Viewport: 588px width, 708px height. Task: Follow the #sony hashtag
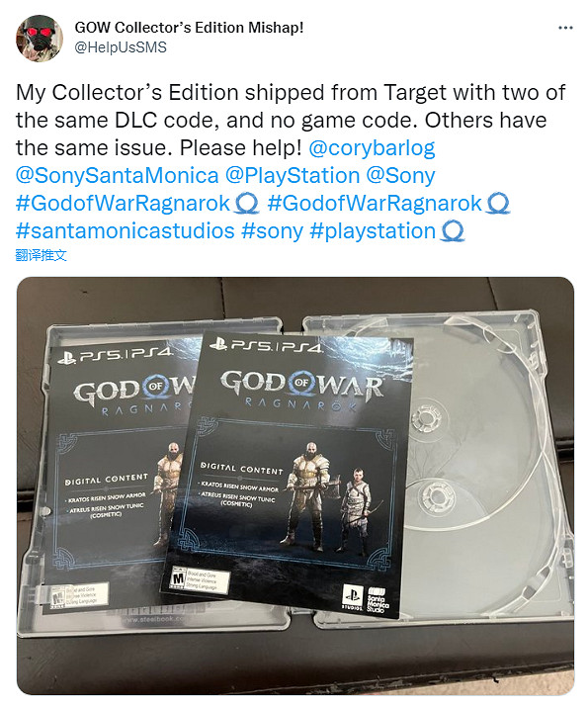click(x=272, y=230)
